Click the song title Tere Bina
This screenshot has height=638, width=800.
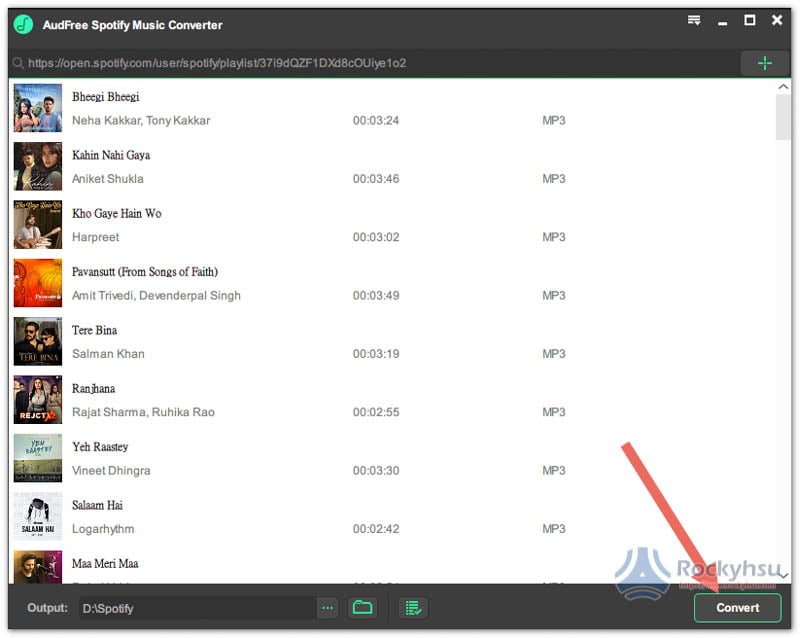click(x=94, y=330)
